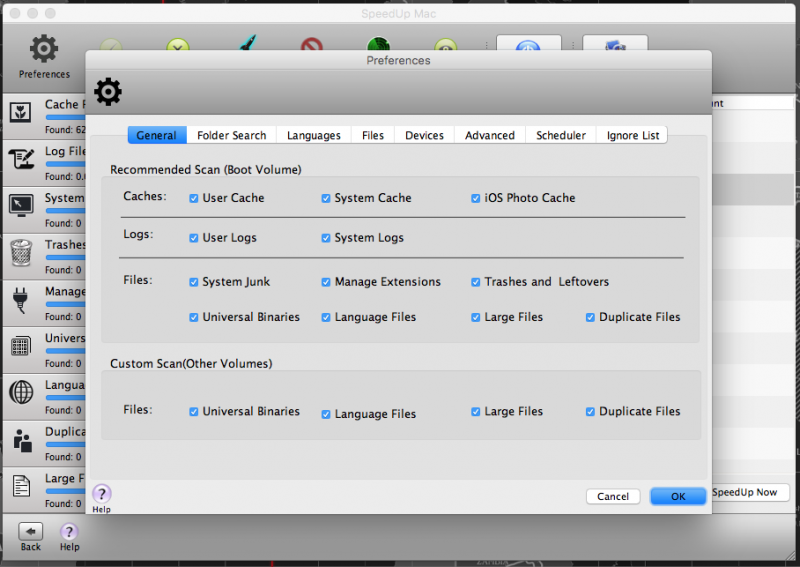Switch to the Ignore List tab
Viewport: 800px width, 567px height.
tap(632, 135)
